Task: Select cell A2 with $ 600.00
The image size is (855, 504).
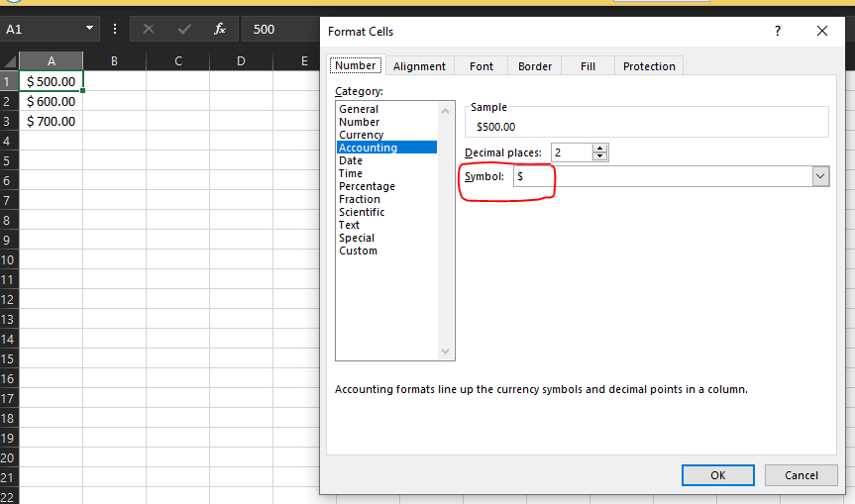Action: (51, 101)
